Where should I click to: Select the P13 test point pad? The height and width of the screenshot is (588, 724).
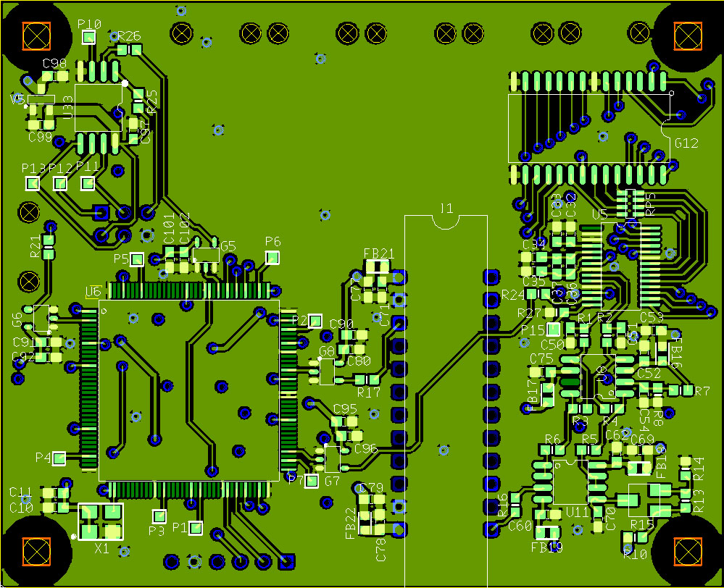(x=33, y=183)
